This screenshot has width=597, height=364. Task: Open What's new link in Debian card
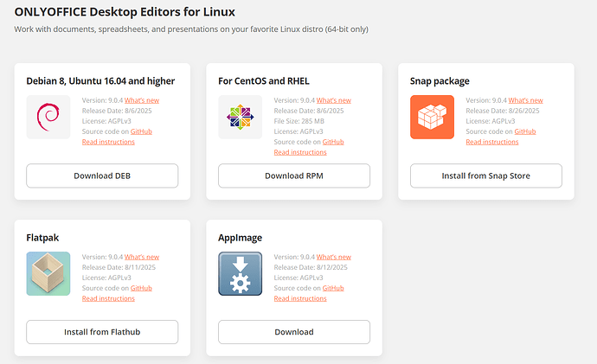click(x=142, y=100)
